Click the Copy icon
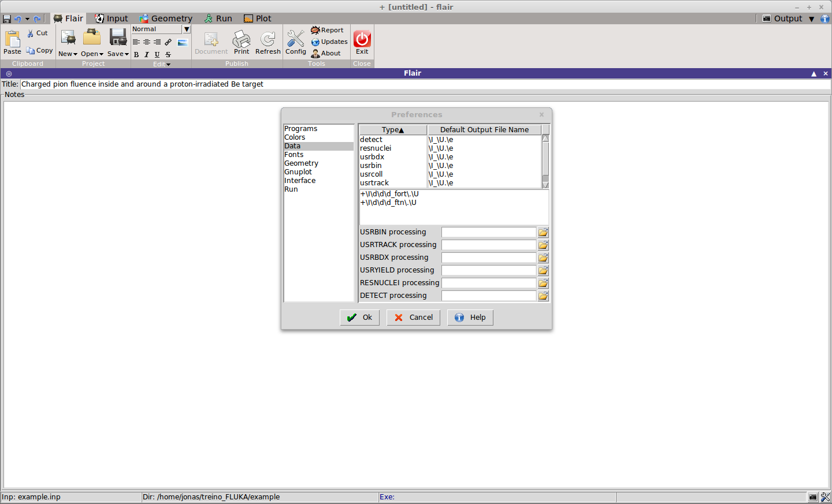This screenshot has width=832, height=504. coord(30,51)
